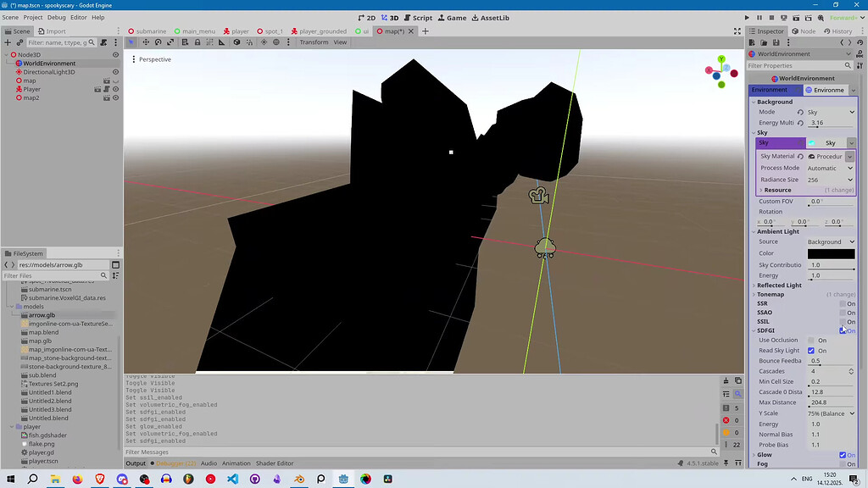Open Godot from the Windows taskbar
The image size is (868, 488).
coord(343,479)
